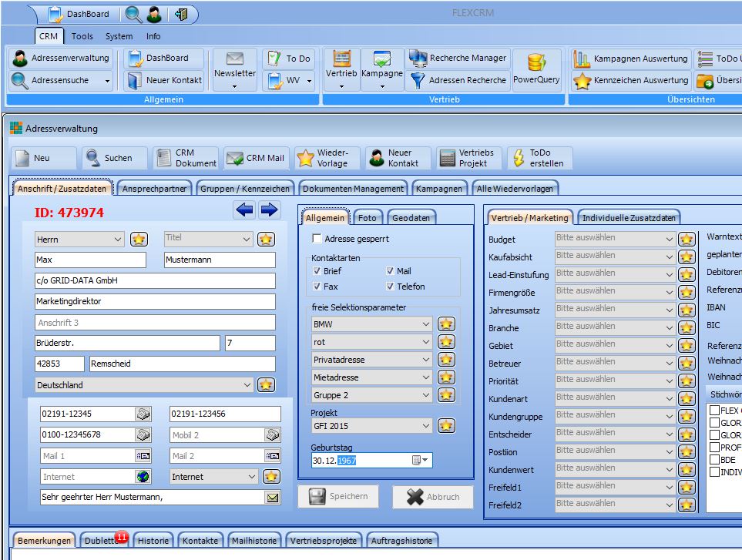Image resolution: width=742 pixels, height=560 pixels.
Task: Click the star icon beside Titel field
Action: 266,240
